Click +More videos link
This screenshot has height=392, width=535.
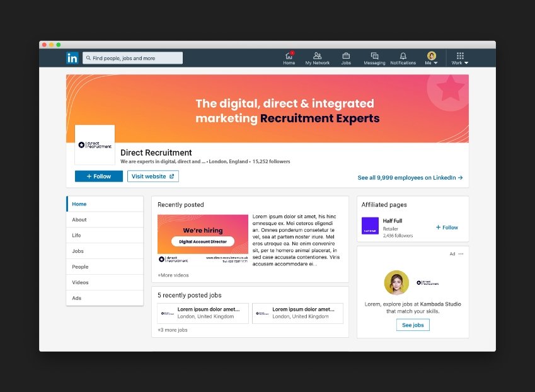click(x=173, y=275)
